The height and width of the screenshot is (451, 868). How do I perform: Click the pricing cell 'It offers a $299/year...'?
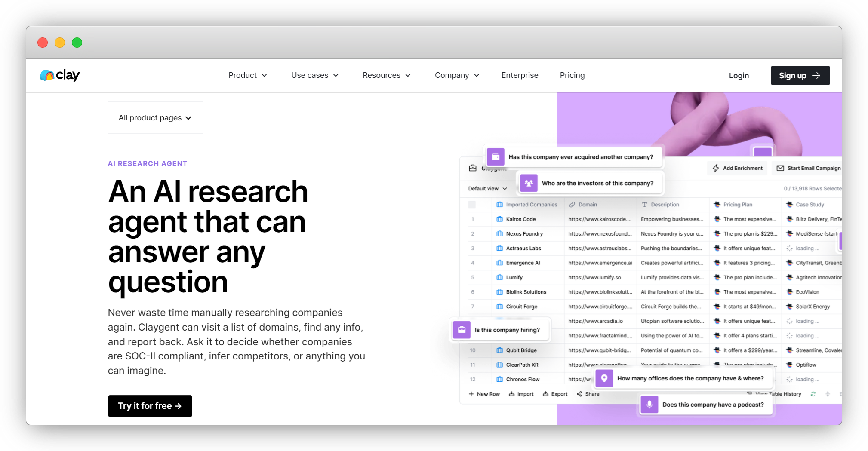tap(751, 350)
